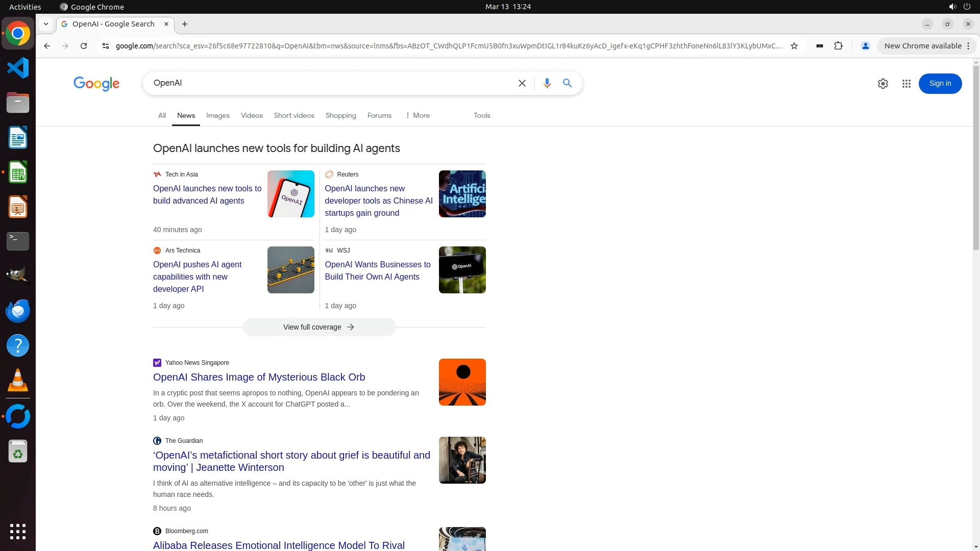
Task: Expand the More search filters menu
Action: [x=417, y=116]
